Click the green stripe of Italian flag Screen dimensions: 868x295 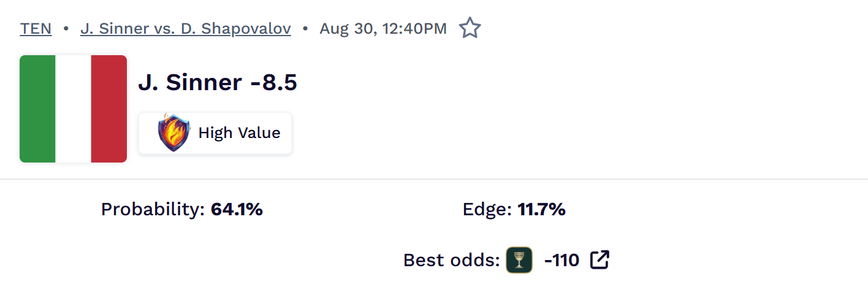[x=37, y=109]
